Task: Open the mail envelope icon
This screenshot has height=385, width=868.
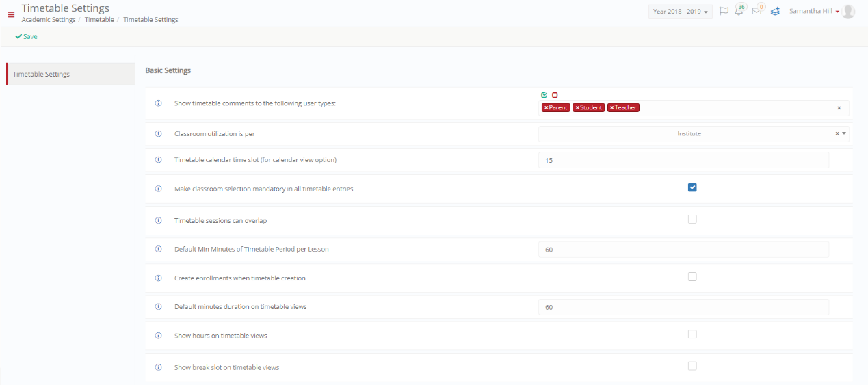Action: [757, 11]
